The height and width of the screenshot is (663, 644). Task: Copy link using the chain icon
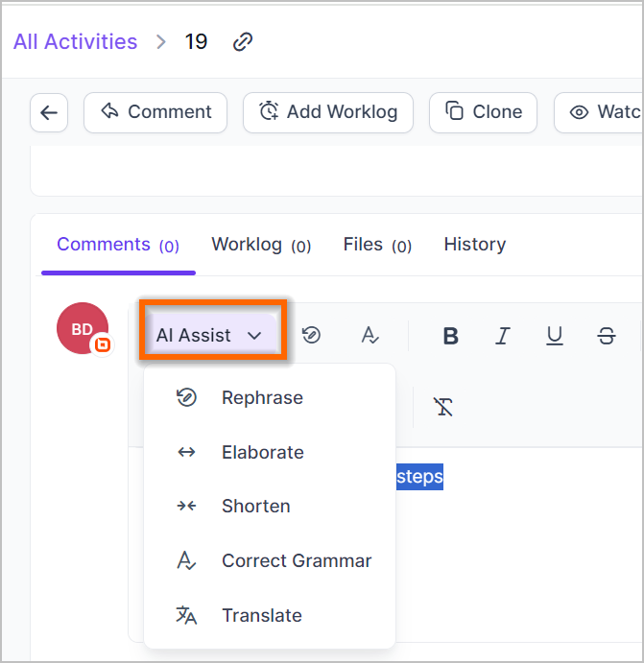[243, 42]
